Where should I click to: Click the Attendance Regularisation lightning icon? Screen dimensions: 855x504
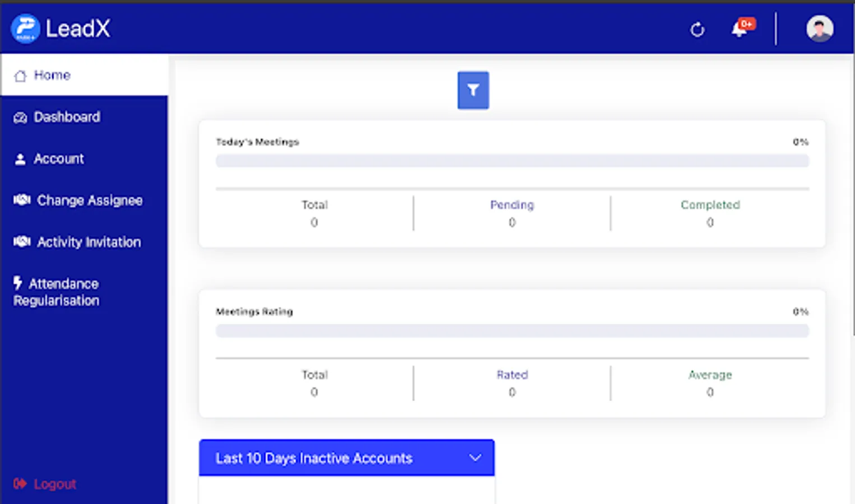click(x=18, y=283)
